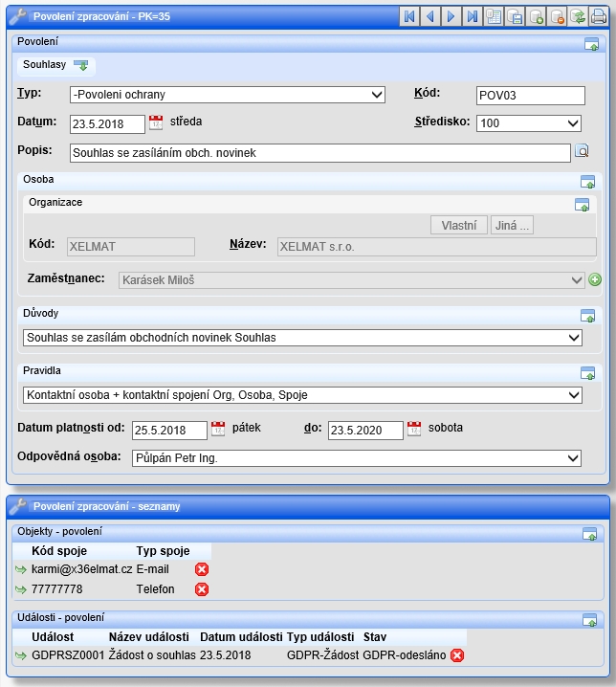Go to the first record

[x=409, y=17]
